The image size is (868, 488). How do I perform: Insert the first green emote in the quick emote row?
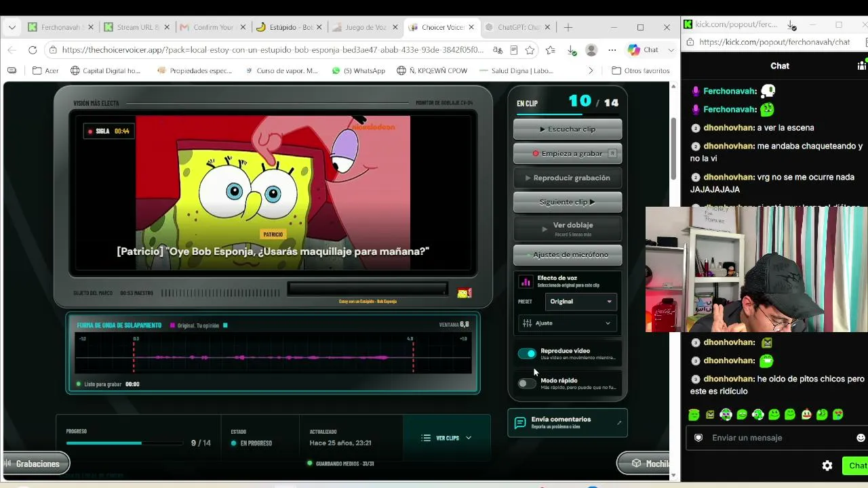pyautogui.click(x=694, y=414)
